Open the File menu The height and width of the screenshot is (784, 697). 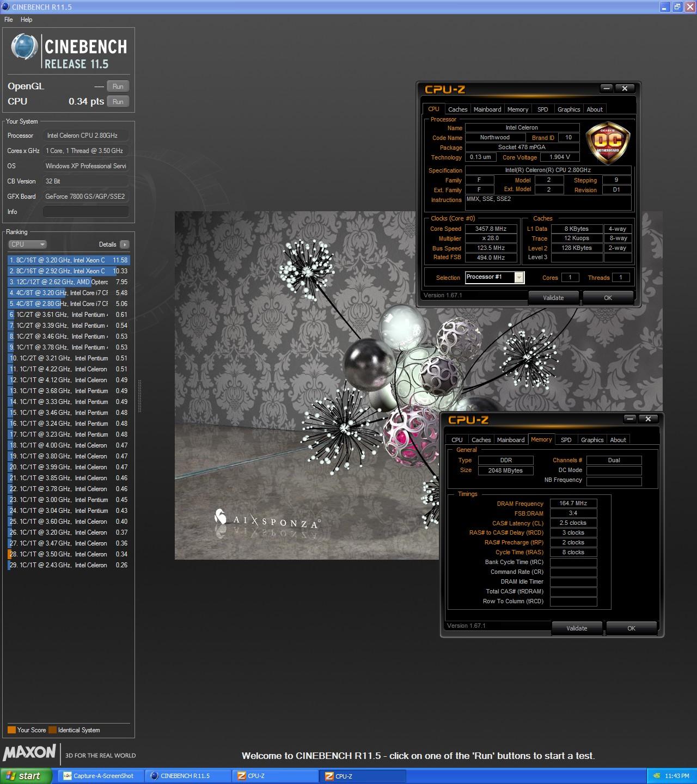(x=9, y=20)
